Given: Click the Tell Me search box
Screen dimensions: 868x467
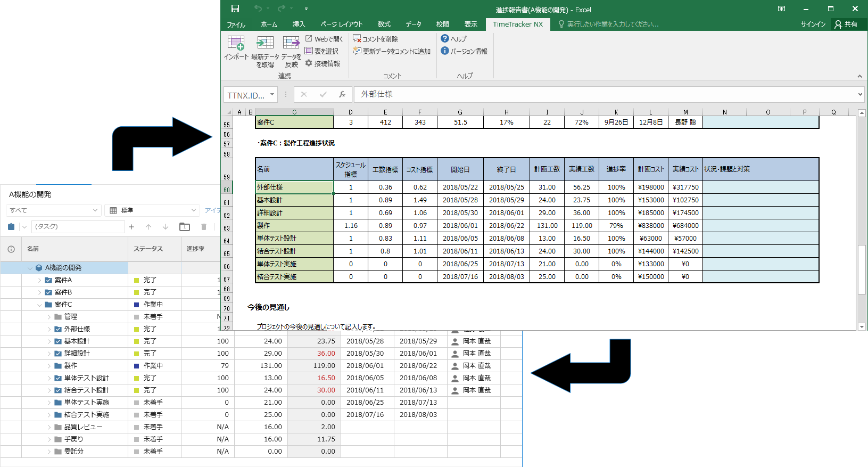Looking at the screenshot, I should point(609,24).
